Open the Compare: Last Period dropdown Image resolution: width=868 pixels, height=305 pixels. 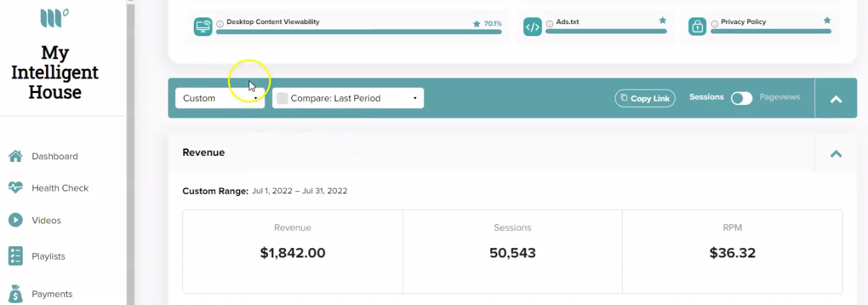[x=347, y=98]
